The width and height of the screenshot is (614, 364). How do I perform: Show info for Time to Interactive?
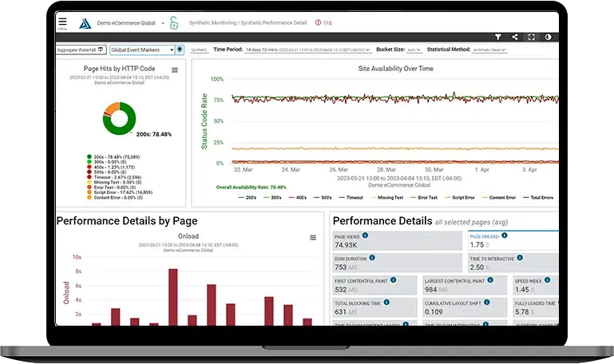tap(520, 258)
